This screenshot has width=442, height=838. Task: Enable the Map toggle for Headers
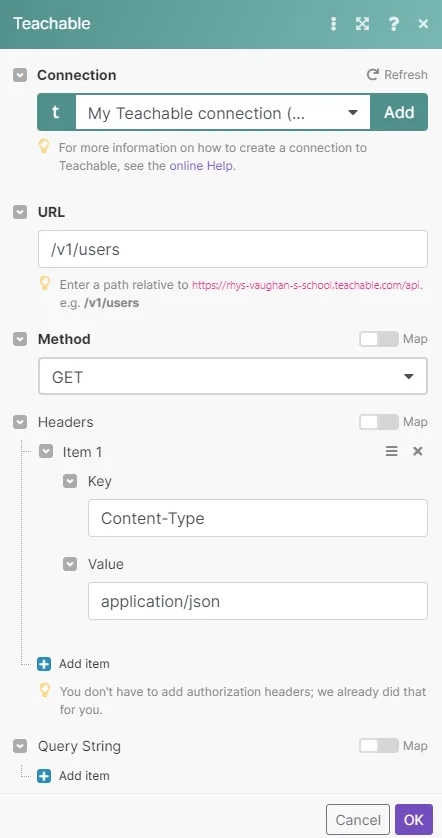click(x=379, y=422)
